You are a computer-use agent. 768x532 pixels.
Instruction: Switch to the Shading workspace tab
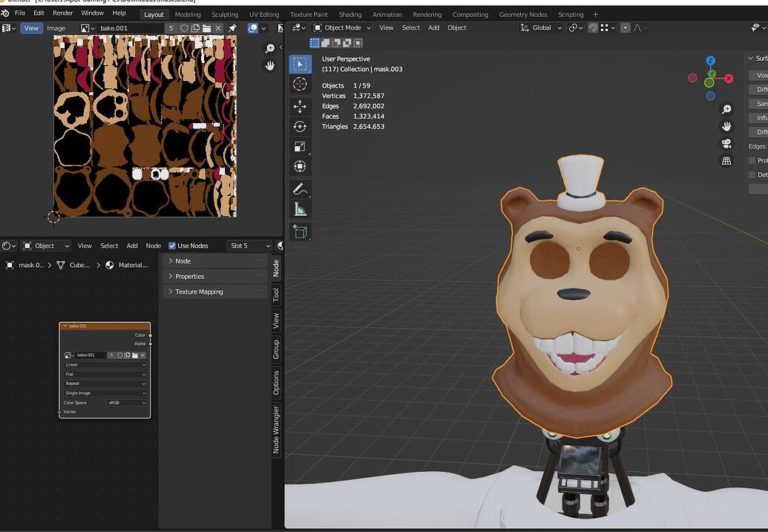click(x=350, y=14)
